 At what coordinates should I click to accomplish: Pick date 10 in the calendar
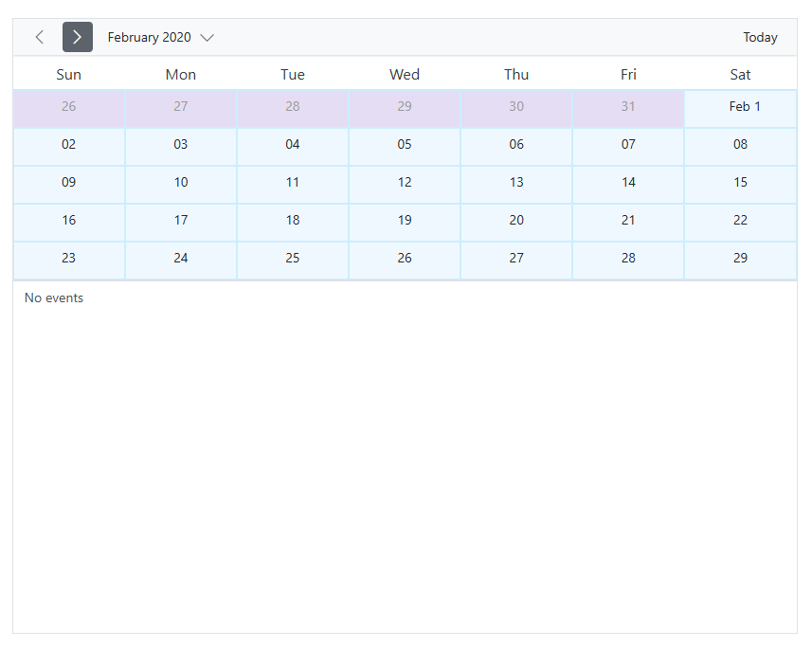click(x=181, y=185)
